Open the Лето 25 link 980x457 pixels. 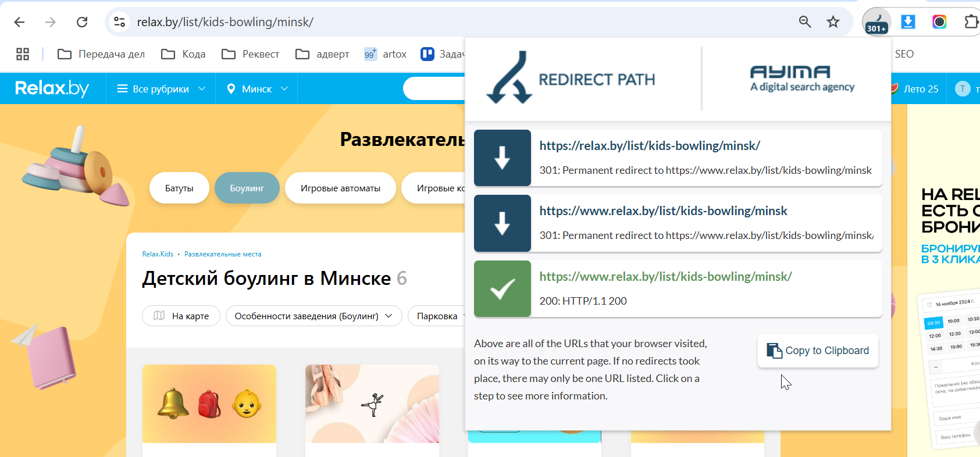(914, 89)
